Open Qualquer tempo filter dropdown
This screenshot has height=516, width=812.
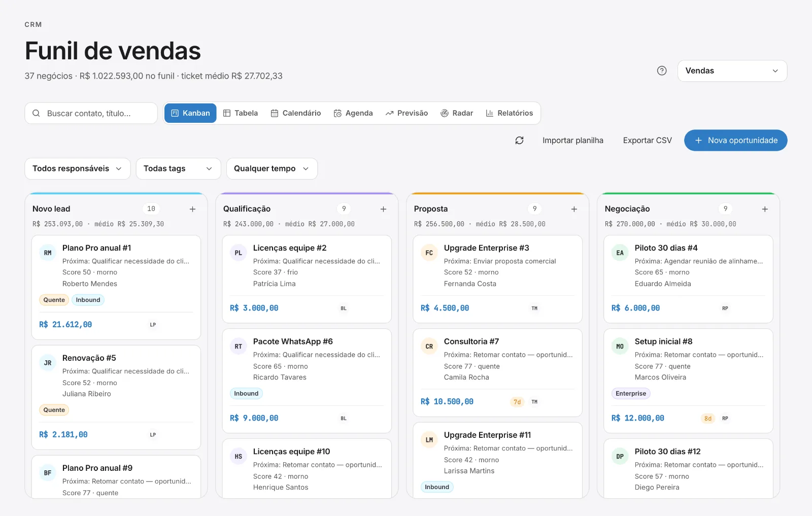(x=272, y=169)
